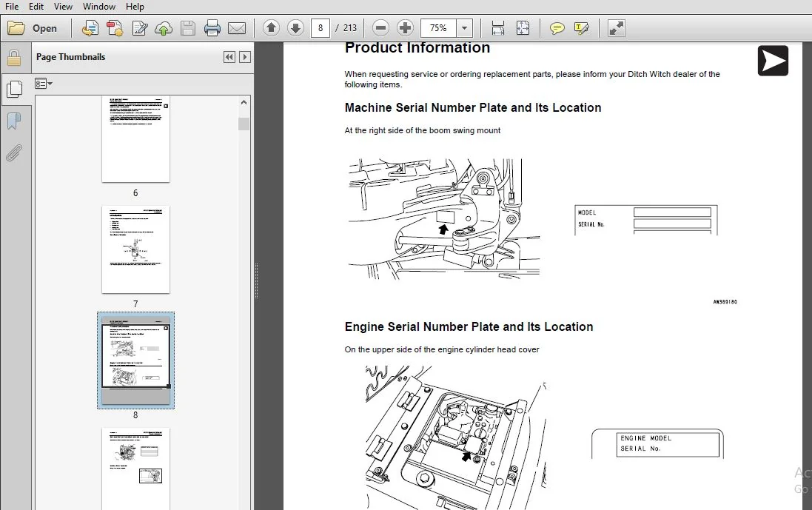
Task: Open the Edit menu
Action: 36,6
